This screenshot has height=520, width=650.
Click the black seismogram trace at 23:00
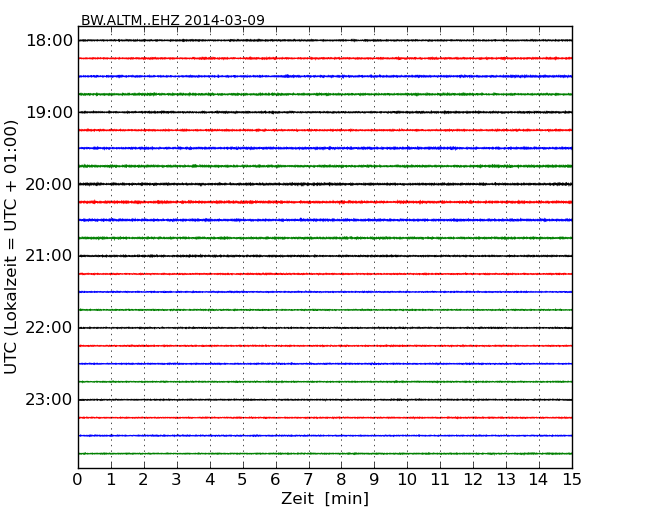pos(325,400)
